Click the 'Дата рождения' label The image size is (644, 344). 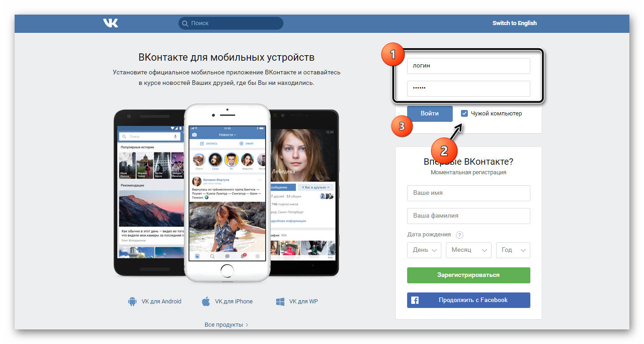point(429,235)
